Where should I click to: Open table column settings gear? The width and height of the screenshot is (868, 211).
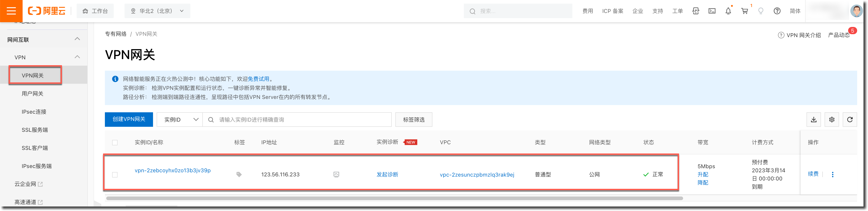point(832,120)
